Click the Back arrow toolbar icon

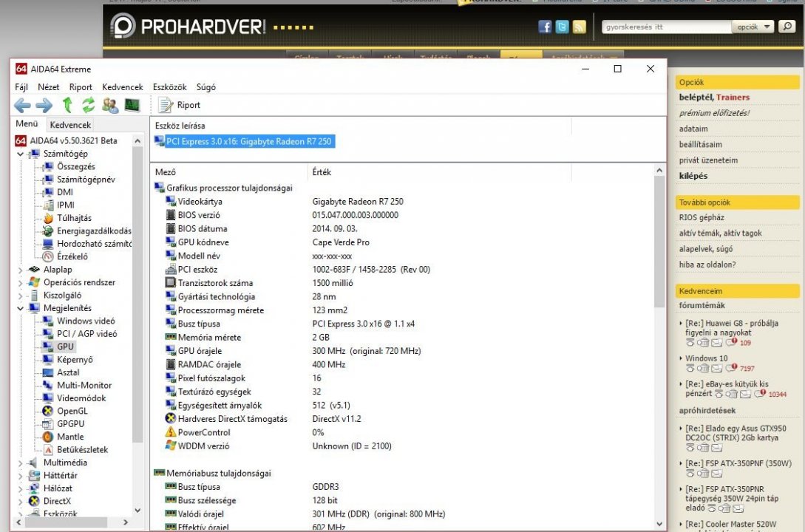pyautogui.click(x=22, y=105)
